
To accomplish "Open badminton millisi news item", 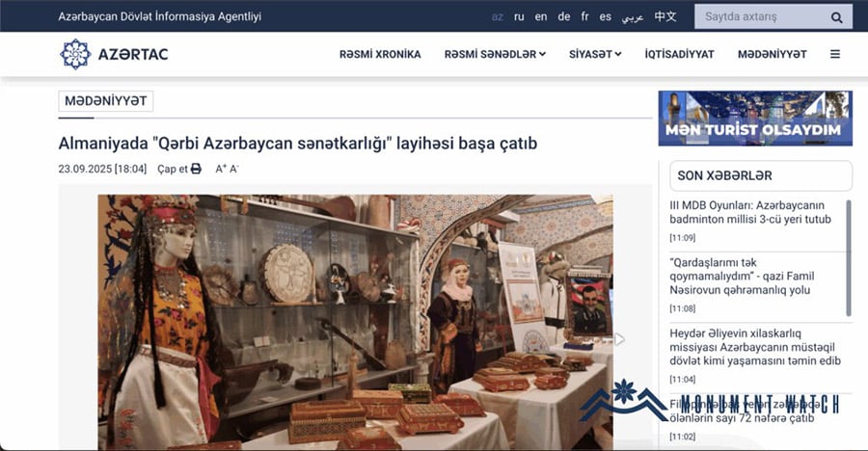I will [750, 212].
